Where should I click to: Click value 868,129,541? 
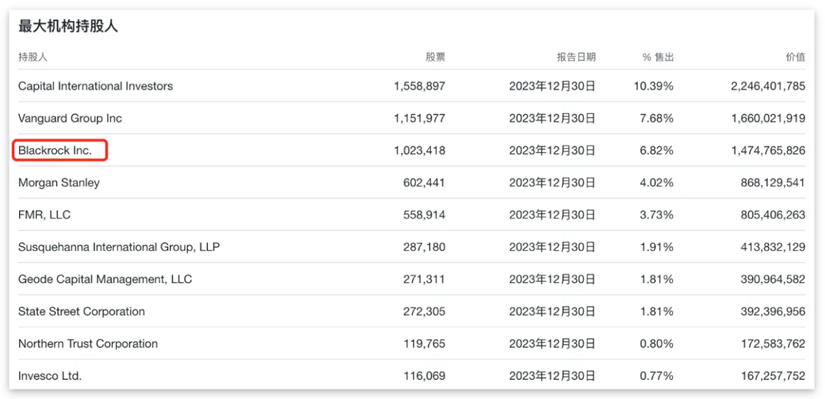tap(774, 183)
